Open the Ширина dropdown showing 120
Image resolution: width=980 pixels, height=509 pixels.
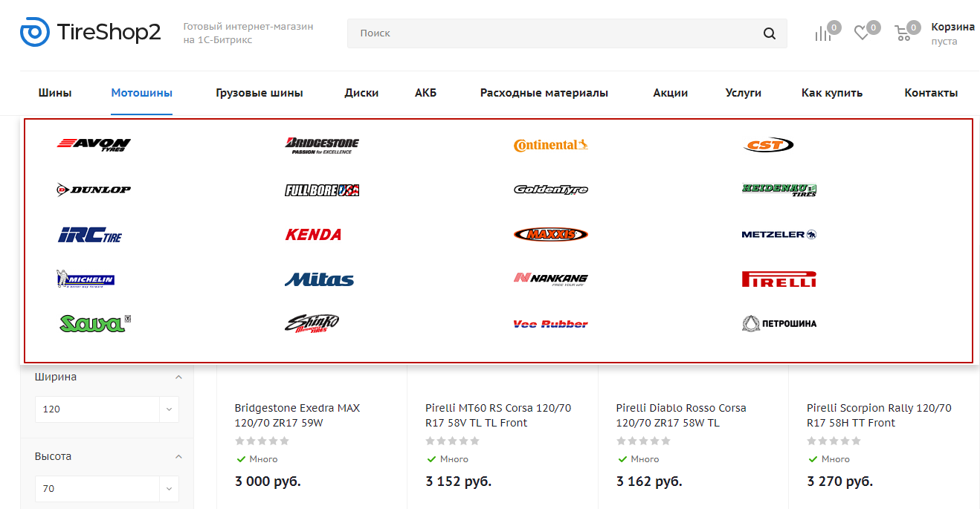click(x=107, y=409)
